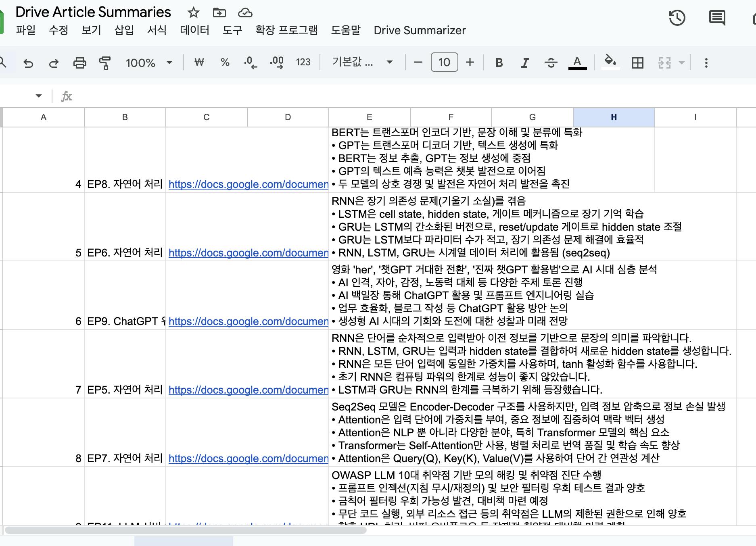Toggle bold formatting
The height and width of the screenshot is (546, 756).
(x=499, y=63)
